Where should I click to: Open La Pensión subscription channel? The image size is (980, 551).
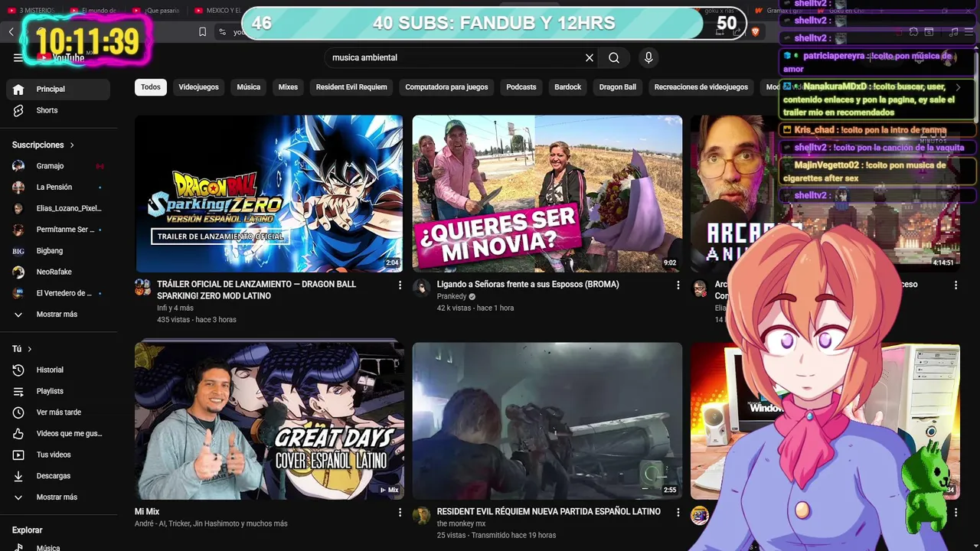tap(58, 187)
